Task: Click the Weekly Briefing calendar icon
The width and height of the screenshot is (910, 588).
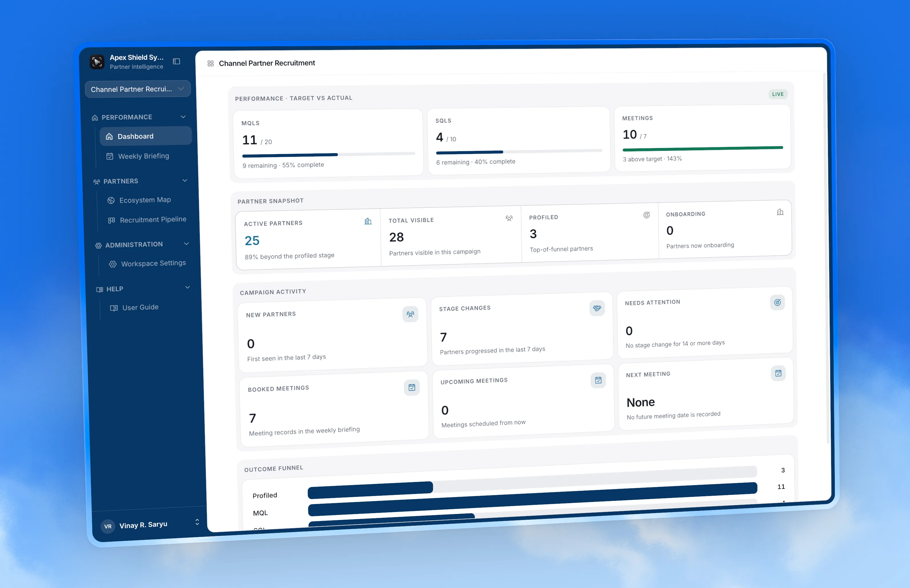Action: pos(109,156)
